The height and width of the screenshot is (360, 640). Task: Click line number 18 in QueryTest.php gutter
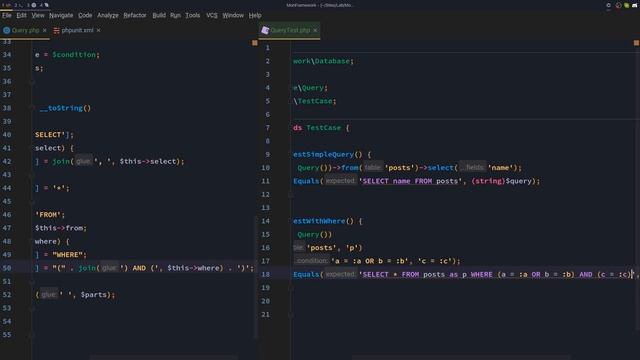265,275
